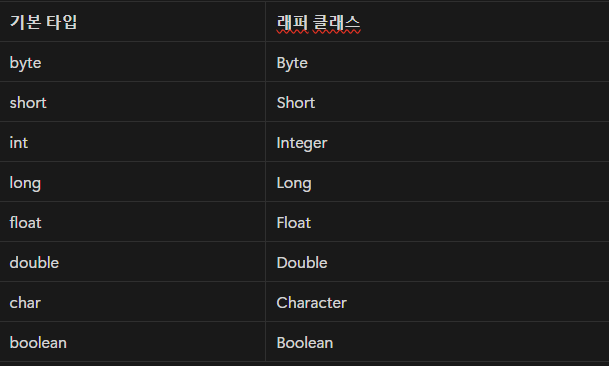Click the misspelled word 래퍼 in header
The height and width of the screenshot is (366, 609).
(x=292, y=23)
